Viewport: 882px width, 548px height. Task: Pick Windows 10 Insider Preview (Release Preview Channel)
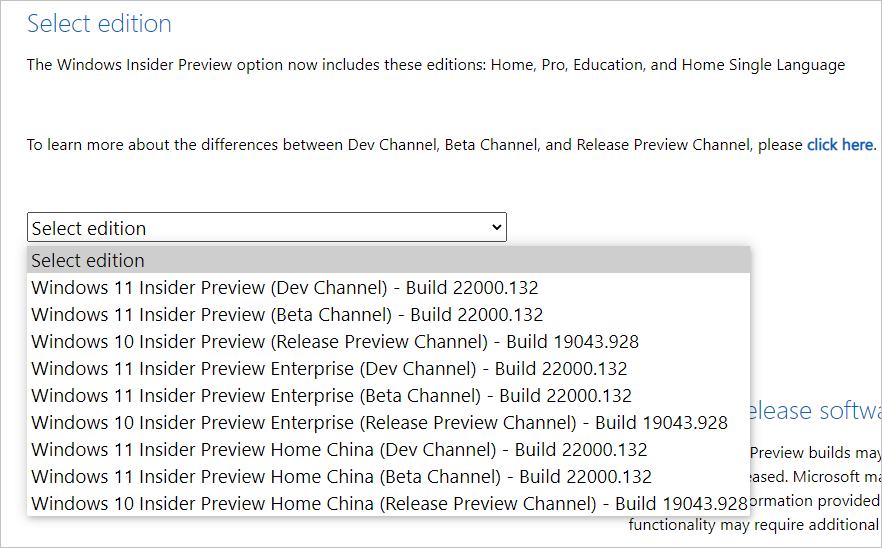coord(335,342)
